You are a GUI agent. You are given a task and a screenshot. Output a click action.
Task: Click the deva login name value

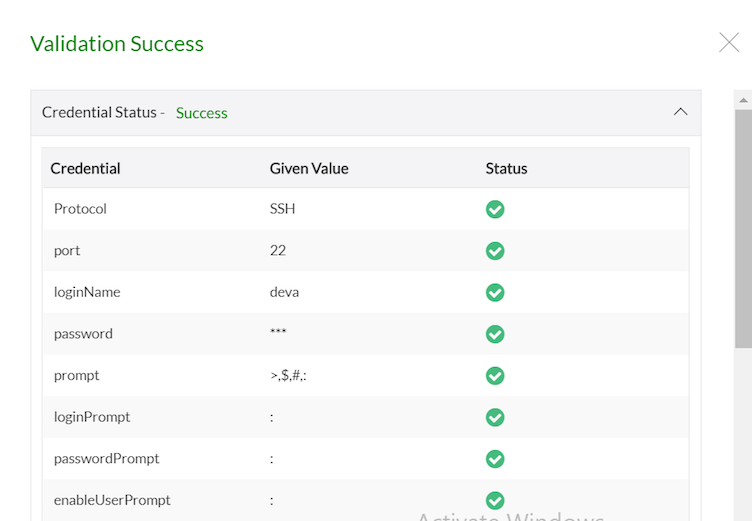[x=285, y=292]
